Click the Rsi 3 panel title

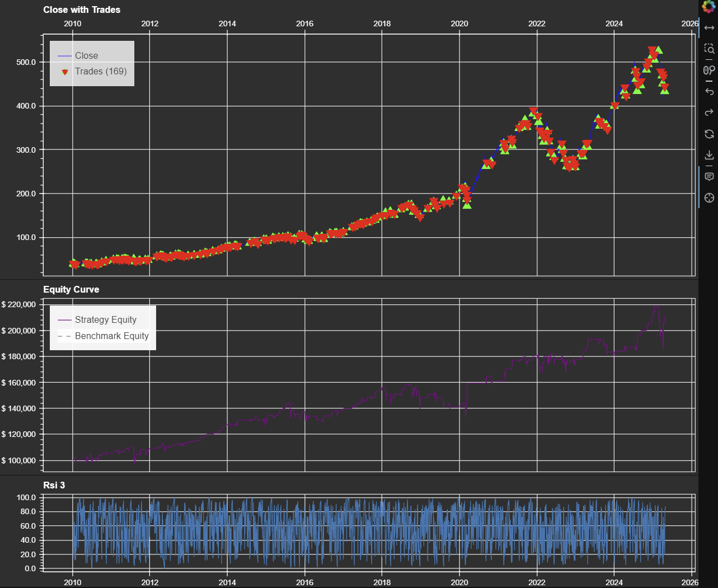(x=54, y=485)
